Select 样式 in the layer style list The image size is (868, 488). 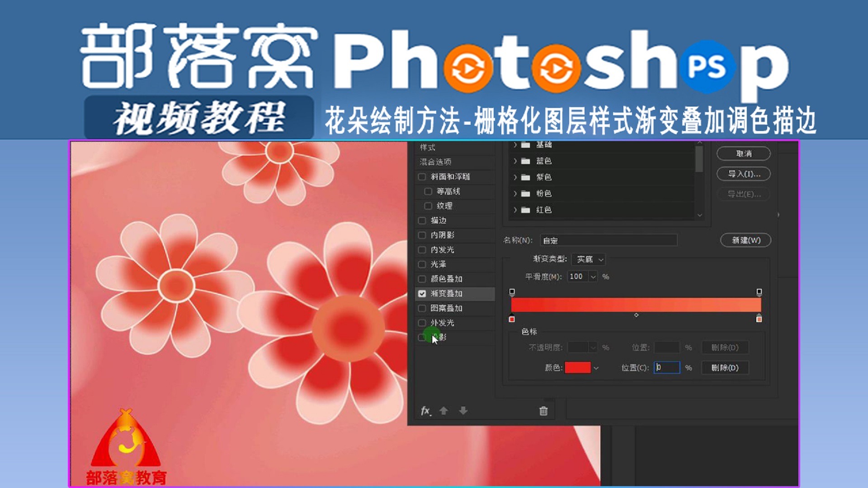427,147
